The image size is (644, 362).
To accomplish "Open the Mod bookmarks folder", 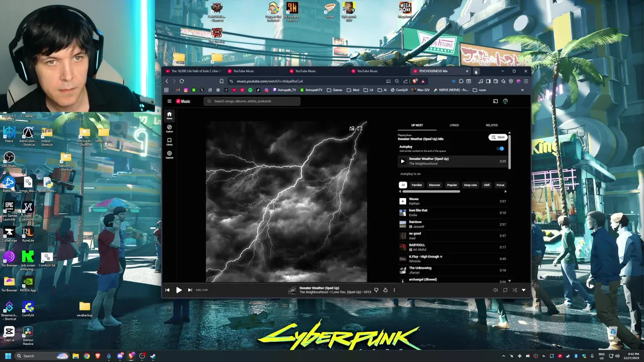I will coord(353,90).
